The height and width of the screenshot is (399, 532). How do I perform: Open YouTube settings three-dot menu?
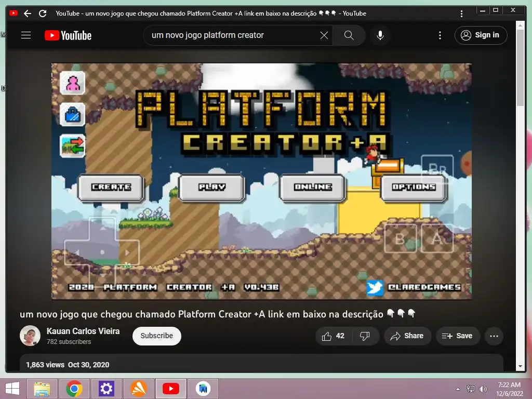tap(440, 35)
